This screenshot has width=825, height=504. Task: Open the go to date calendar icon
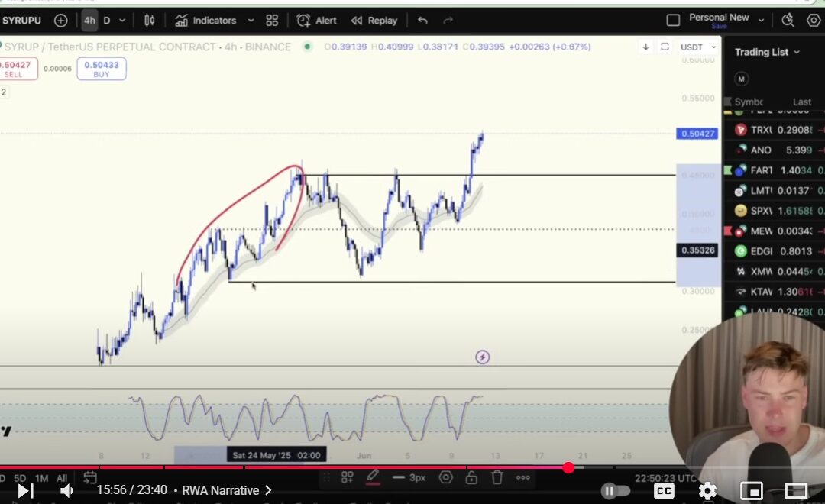coord(90,478)
